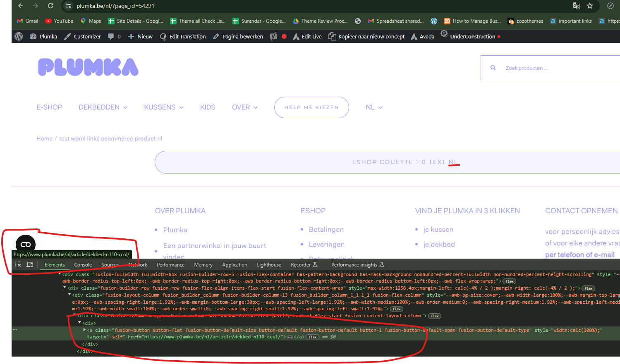
Task: Open the KIDS menu item
Action: click(x=208, y=107)
